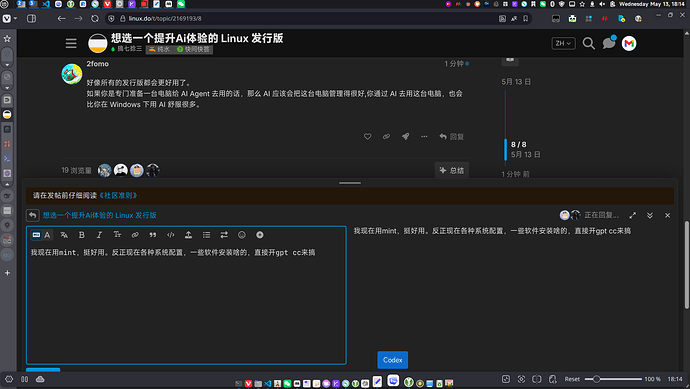Viewport: 690px width, 389px height.
Task: Click the translate tool in composer toolbar
Action: (64, 235)
